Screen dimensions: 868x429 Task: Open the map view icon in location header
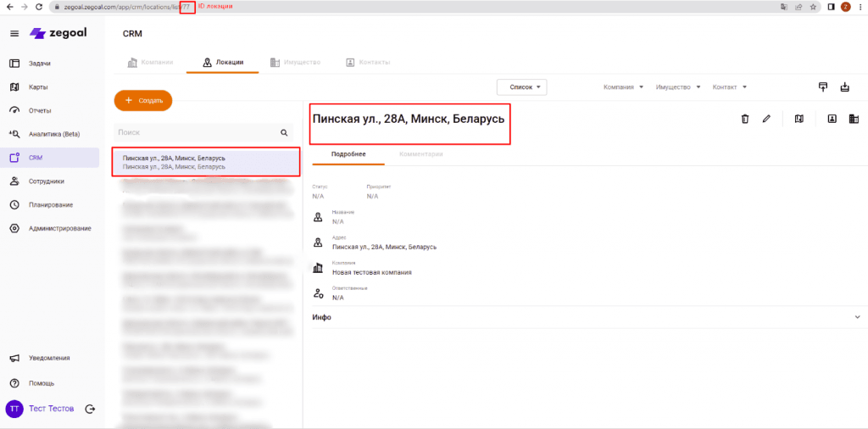pos(798,120)
